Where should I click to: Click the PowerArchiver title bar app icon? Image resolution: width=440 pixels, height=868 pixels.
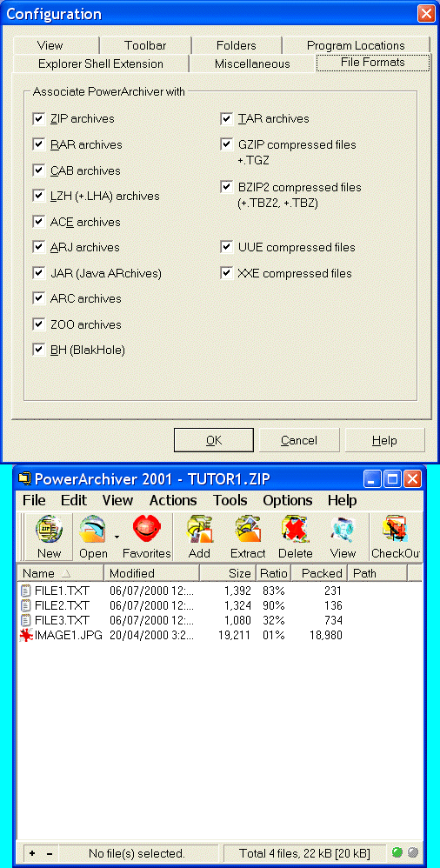(24, 478)
